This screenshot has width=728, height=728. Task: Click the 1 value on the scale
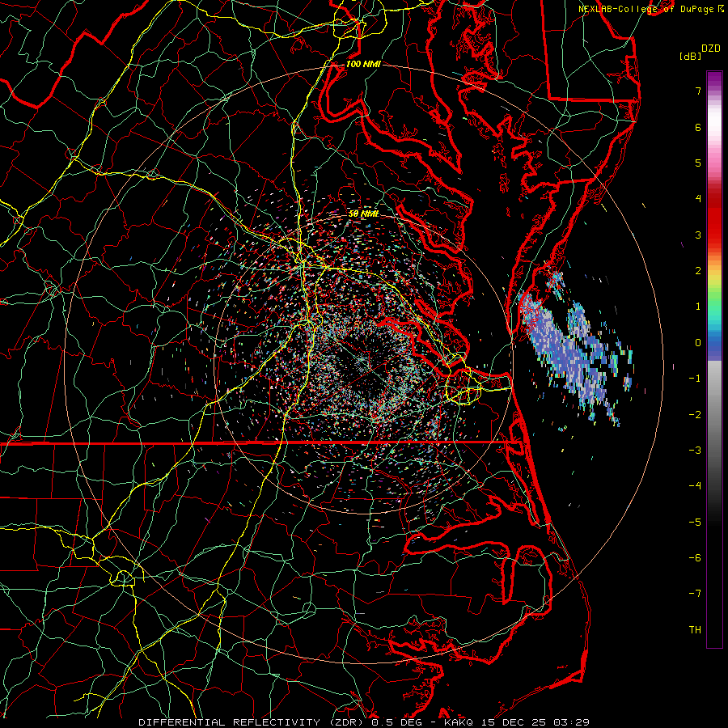(698, 307)
